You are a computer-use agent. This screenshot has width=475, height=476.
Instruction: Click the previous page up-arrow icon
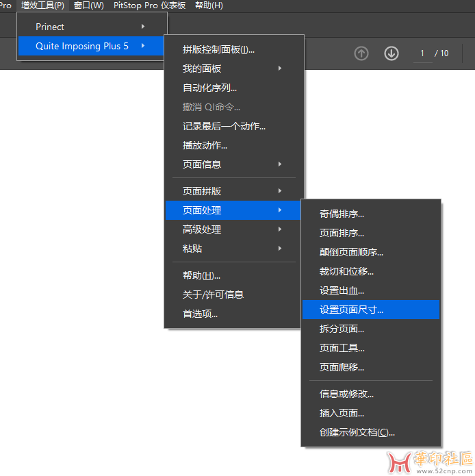(x=361, y=53)
